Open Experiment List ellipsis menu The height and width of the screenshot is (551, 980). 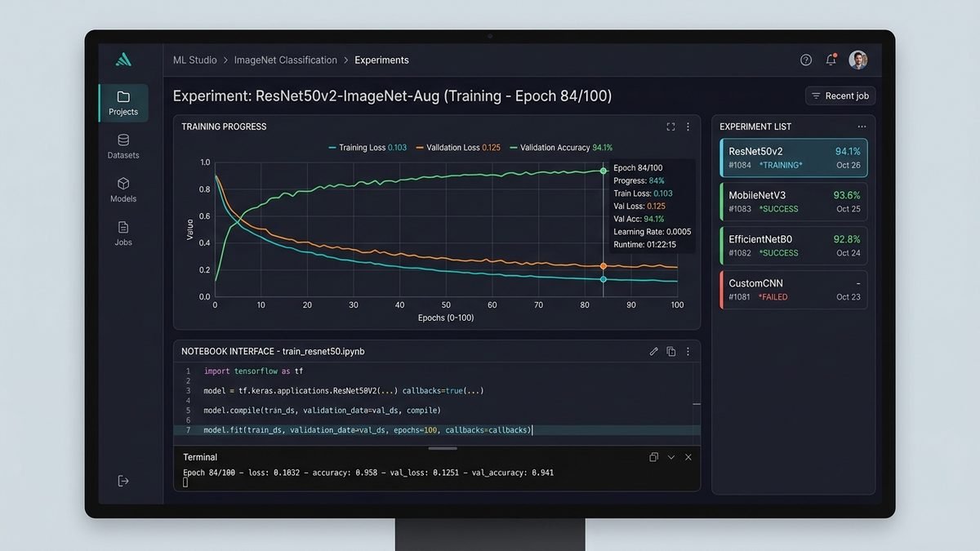pos(862,127)
